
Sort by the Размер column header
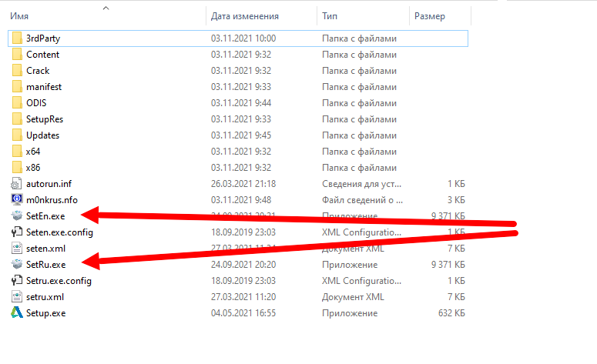[430, 16]
